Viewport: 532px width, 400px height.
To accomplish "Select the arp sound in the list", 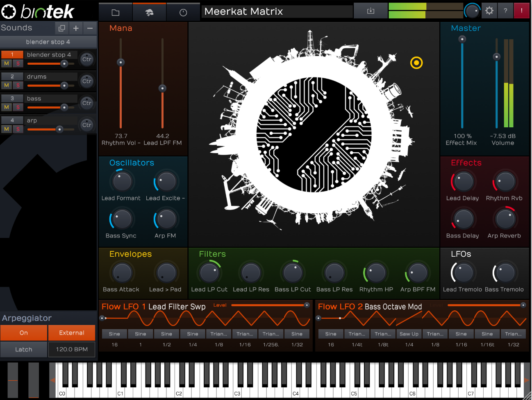I will click(49, 120).
